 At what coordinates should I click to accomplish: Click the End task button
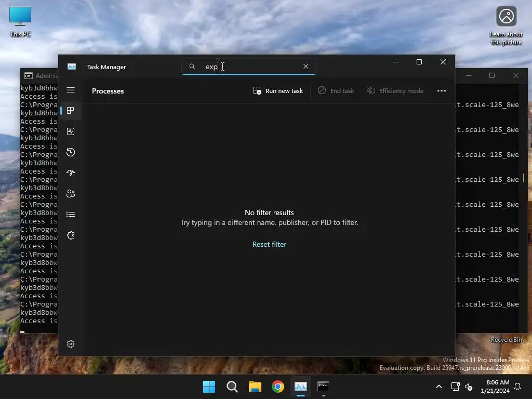(x=336, y=91)
